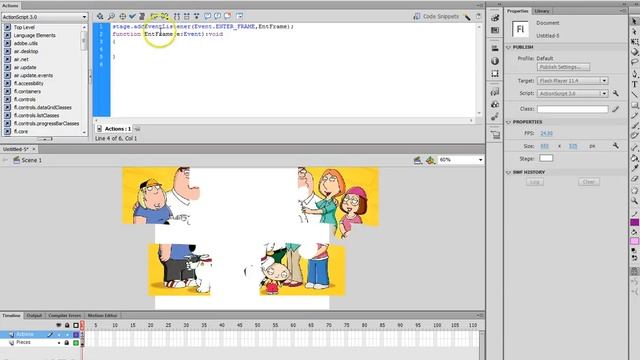640x360 pixels.
Task: Open the Align panel icon in dock
Action: click(495, 48)
